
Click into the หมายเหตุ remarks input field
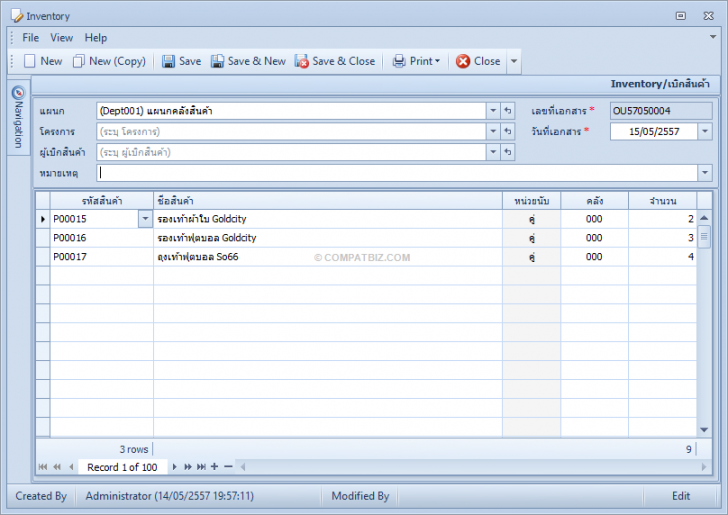(x=397, y=173)
